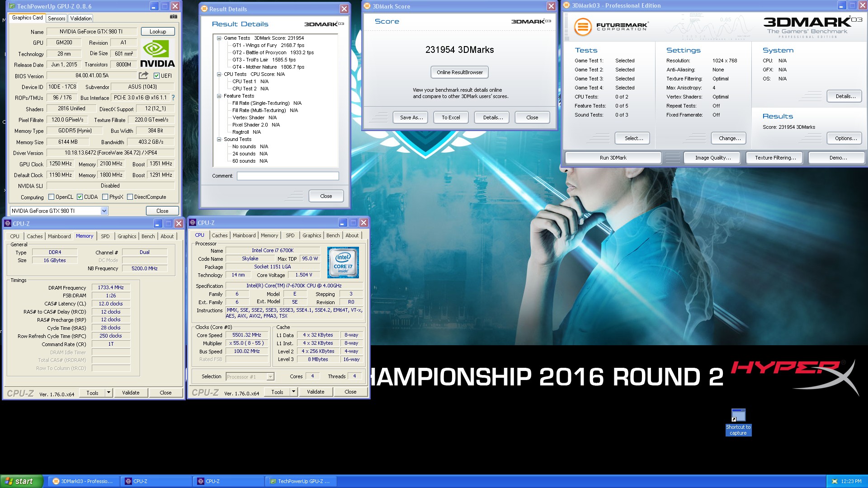Click the Futuremark orange logo
This screenshot has width=868, height=488.
click(583, 27)
